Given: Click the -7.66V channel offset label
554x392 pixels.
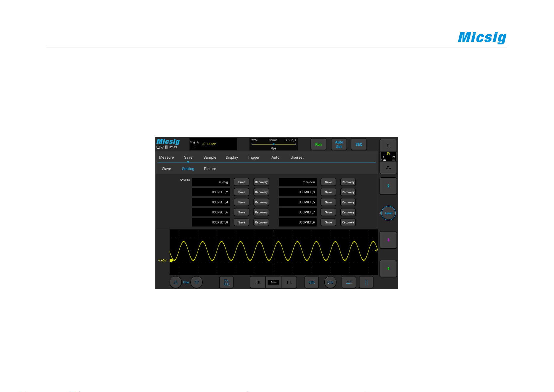Looking at the screenshot, I should point(162,260).
